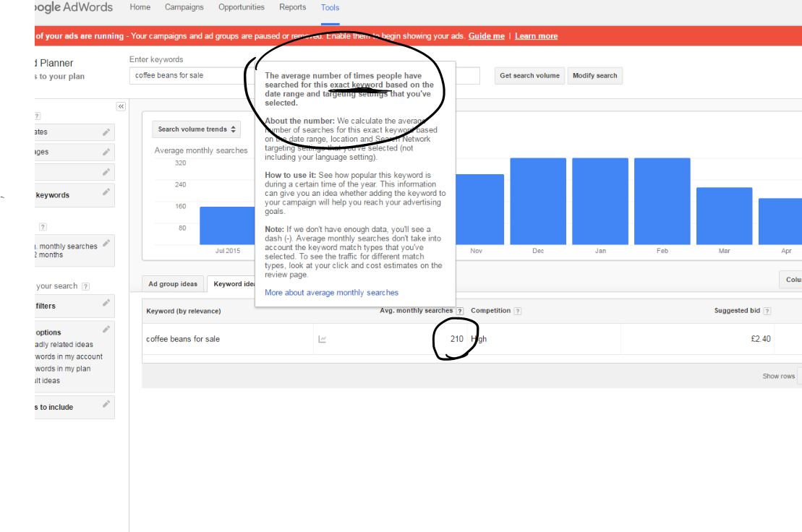Click the Dec bar in the chart
This screenshot has height=532, width=802.
pyautogui.click(x=538, y=202)
